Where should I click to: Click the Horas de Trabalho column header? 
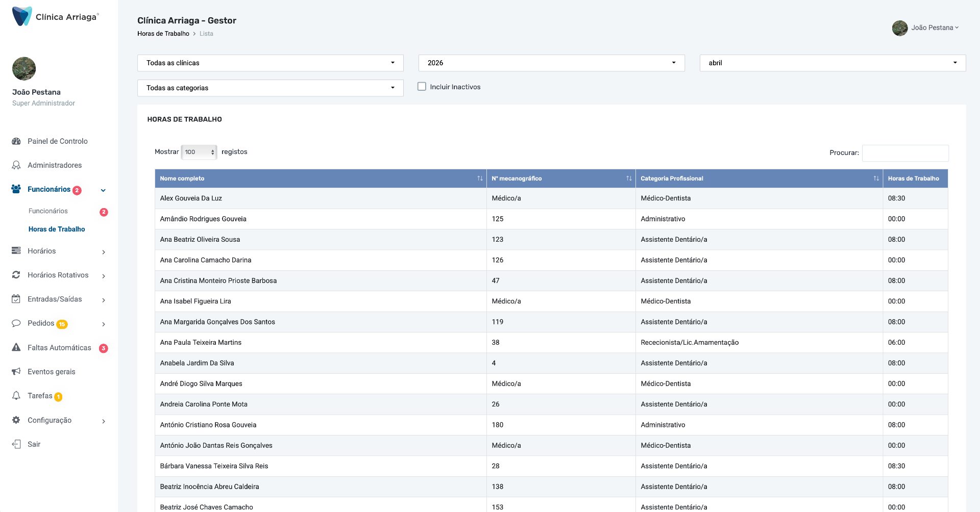tap(915, 178)
